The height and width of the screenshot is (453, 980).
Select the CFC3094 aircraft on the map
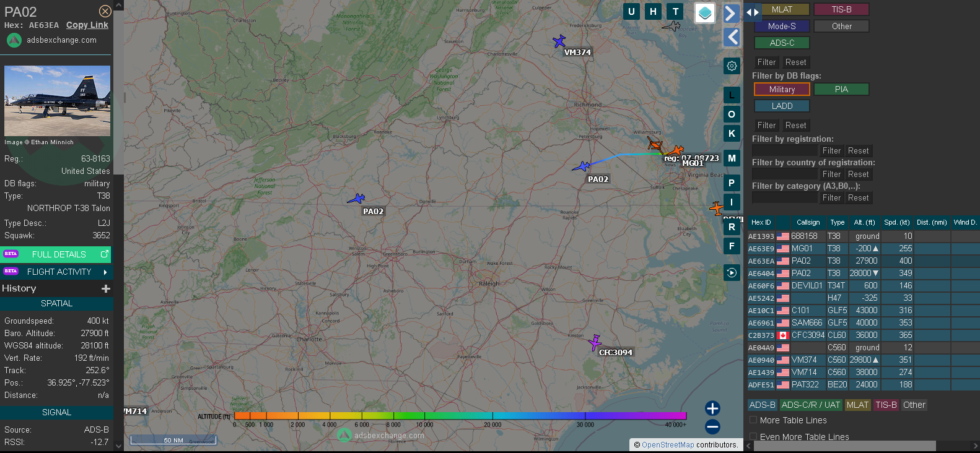point(595,342)
